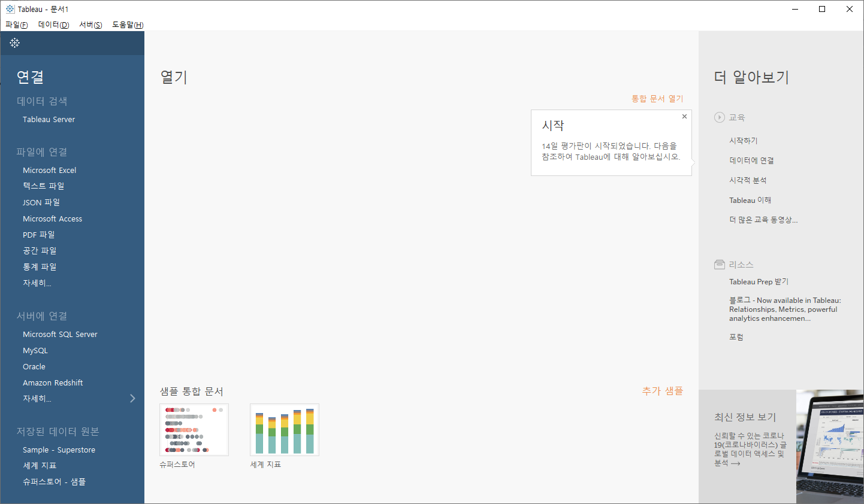Minimize the Tableau window

(795, 9)
